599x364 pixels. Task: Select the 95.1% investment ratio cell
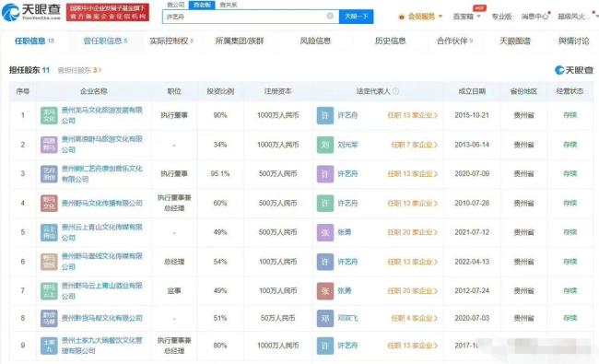pyautogui.click(x=220, y=174)
